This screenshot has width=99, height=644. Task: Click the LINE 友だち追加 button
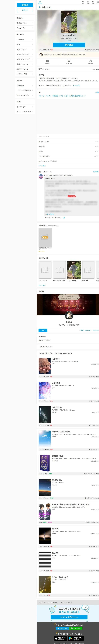76,628
